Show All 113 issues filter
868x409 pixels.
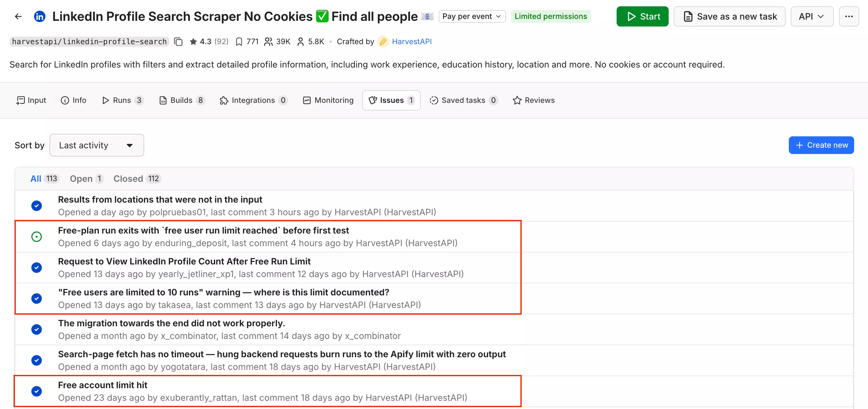coord(44,179)
